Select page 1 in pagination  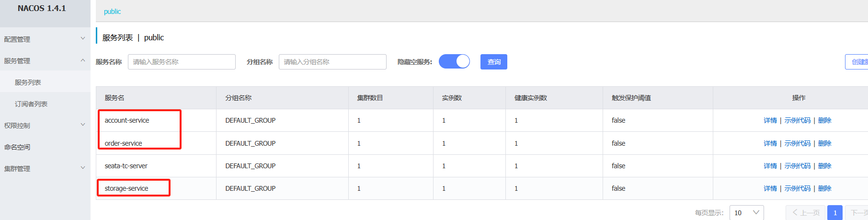(834, 212)
